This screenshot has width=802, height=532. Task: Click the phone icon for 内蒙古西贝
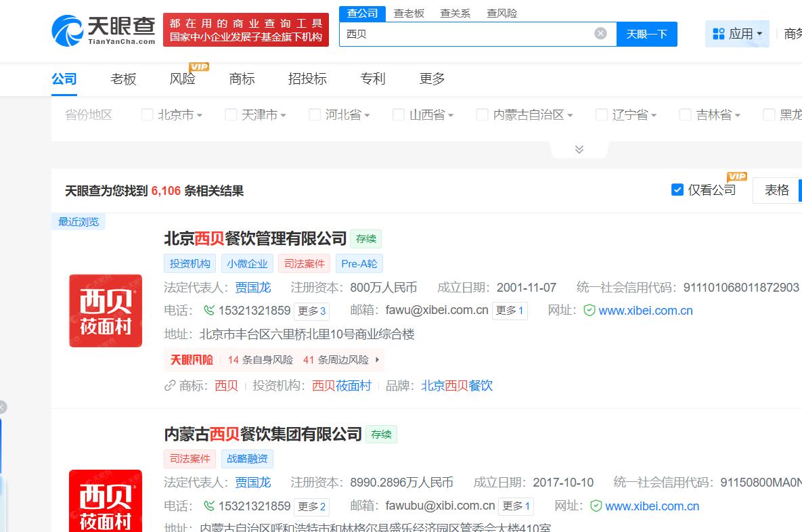[x=209, y=506]
